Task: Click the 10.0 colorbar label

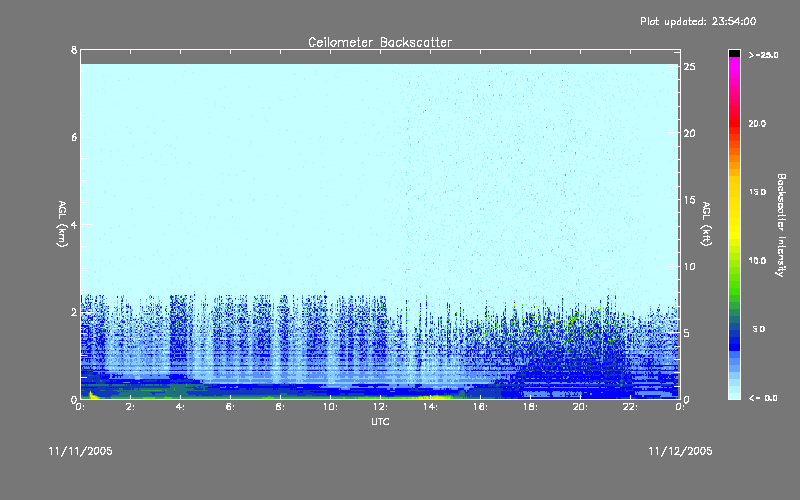Action: click(757, 261)
